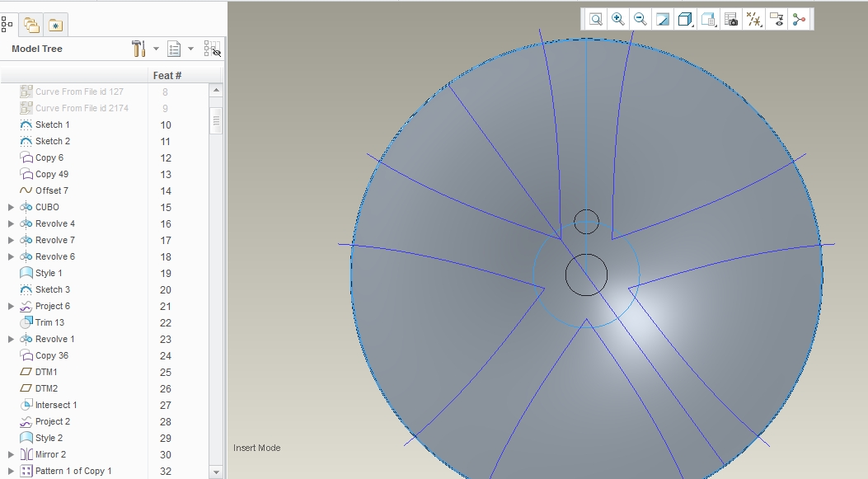Select the CUBO tree item label
This screenshot has width=868, height=479.
click(x=47, y=207)
